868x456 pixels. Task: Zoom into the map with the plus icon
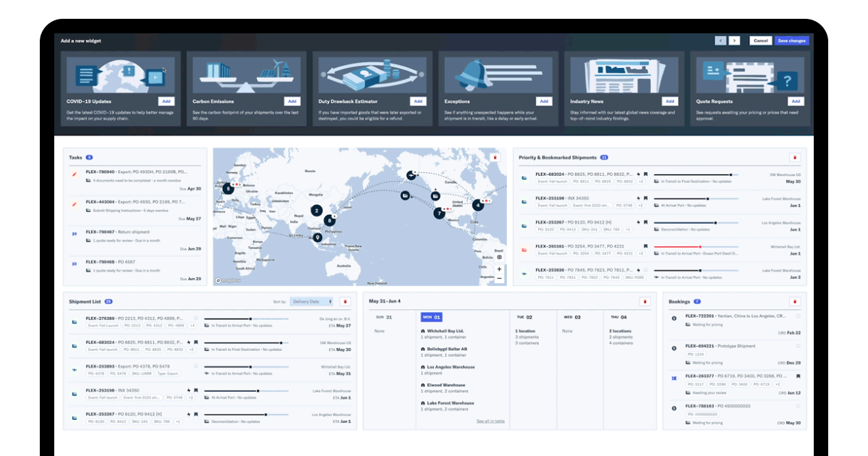(499, 269)
